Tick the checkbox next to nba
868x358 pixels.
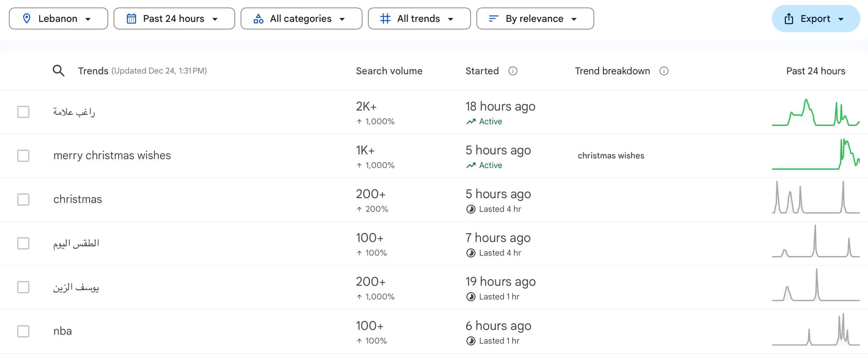(23, 331)
